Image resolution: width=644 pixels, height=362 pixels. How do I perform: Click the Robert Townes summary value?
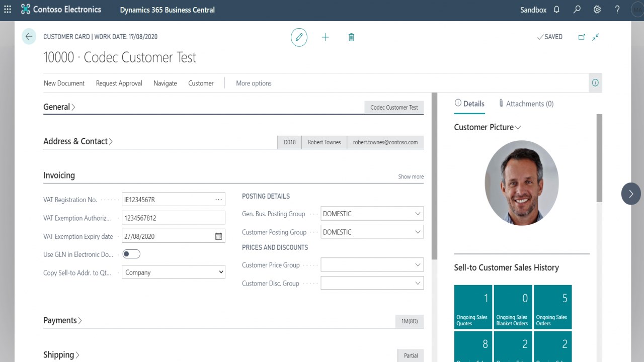(325, 142)
